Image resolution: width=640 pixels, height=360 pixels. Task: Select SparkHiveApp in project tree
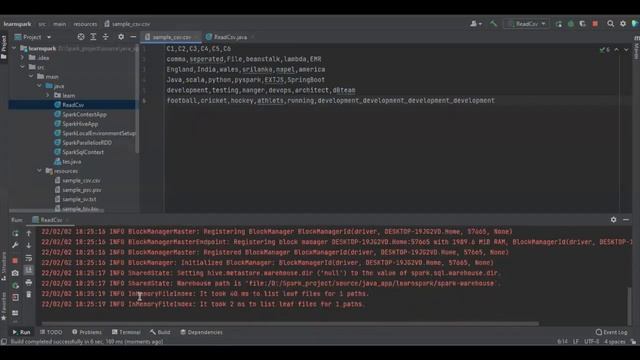pos(80,124)
